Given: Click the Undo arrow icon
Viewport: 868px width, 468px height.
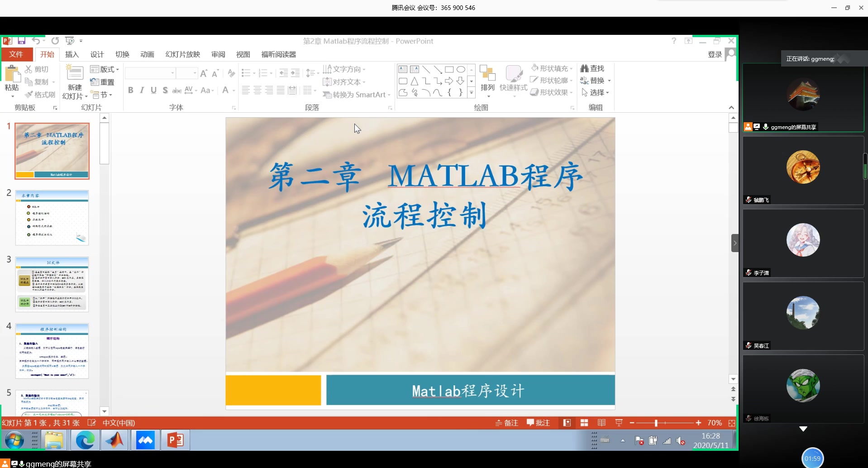Looking at the screenshot, I should click(x=36, y=41).
